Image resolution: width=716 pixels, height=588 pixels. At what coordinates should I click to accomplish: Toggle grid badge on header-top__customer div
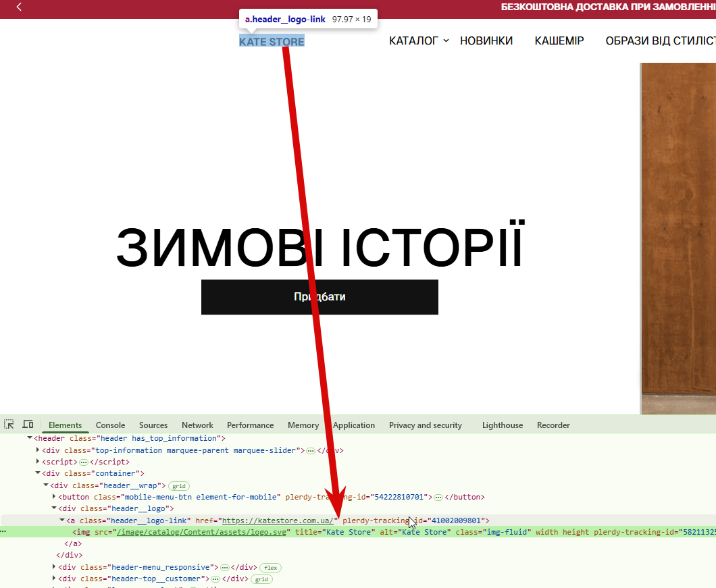click(261, 579)
